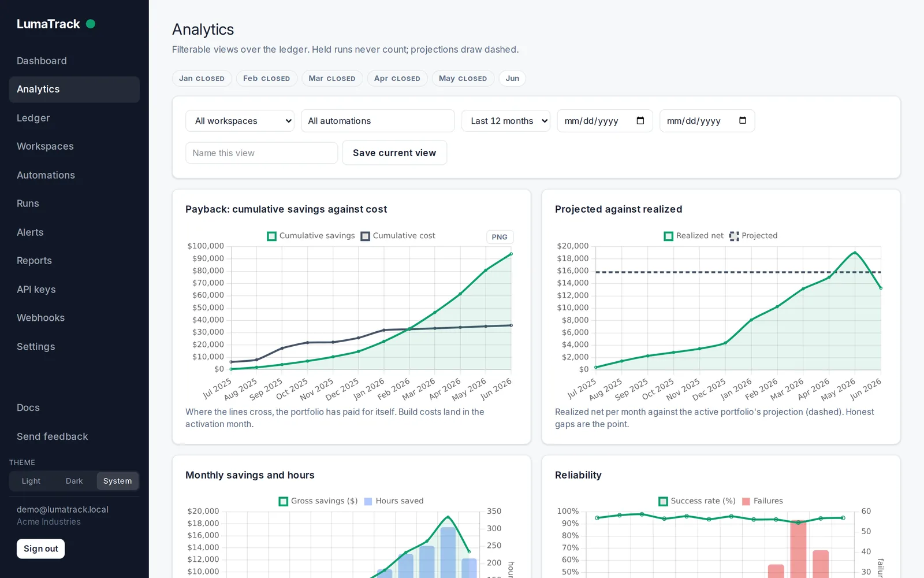This screenshot has width=924, height=578.
Task: Toggle Realized net legend swatch
Action: point(668,236)
